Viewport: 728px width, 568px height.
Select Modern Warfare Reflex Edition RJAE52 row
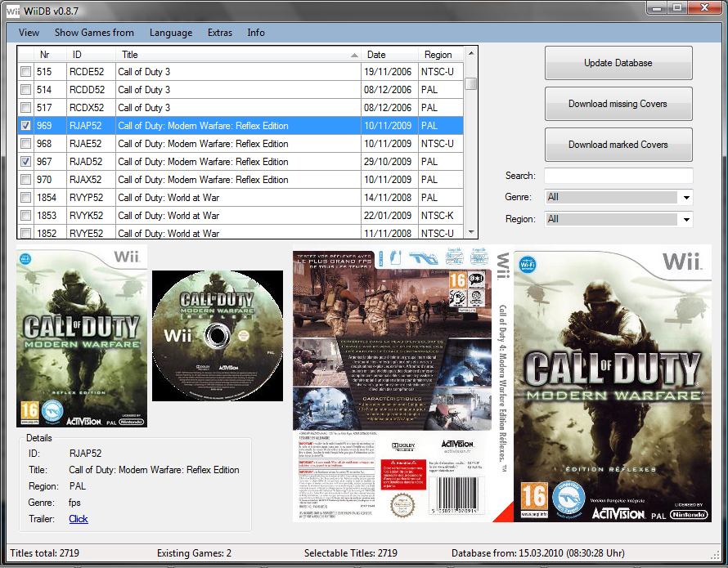coord(240,143)
